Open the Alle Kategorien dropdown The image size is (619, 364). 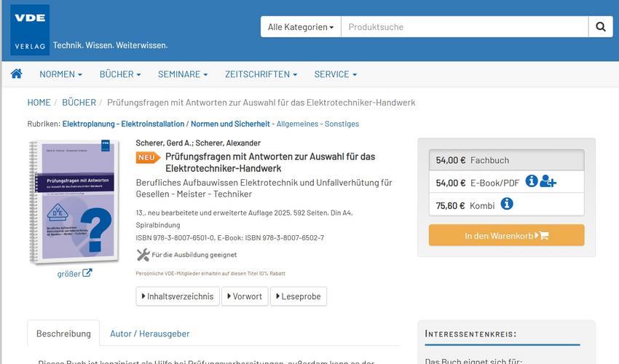pos(301,27)
